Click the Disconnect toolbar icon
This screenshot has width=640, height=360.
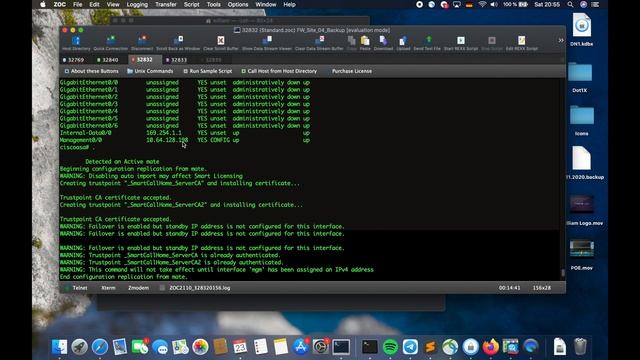[x=142, y=43]
